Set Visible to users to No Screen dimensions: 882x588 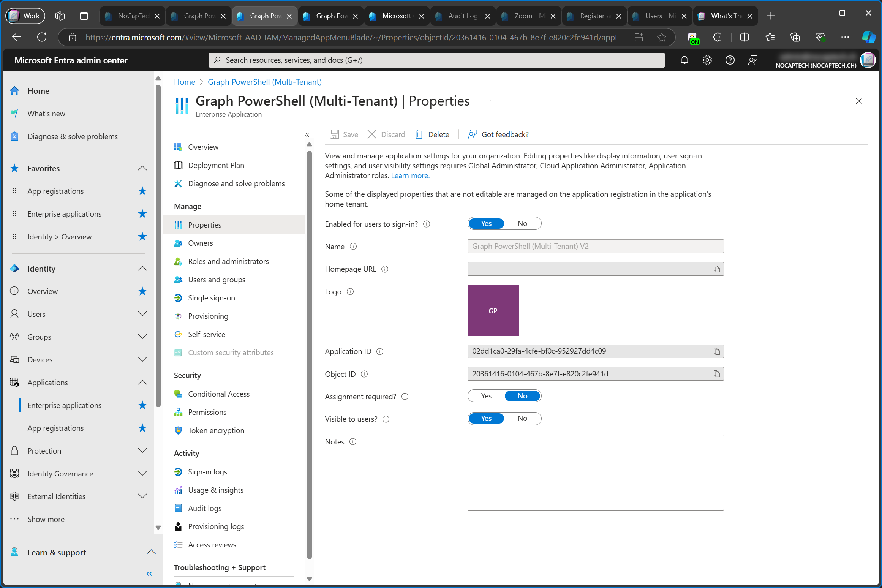pos(522,419)
